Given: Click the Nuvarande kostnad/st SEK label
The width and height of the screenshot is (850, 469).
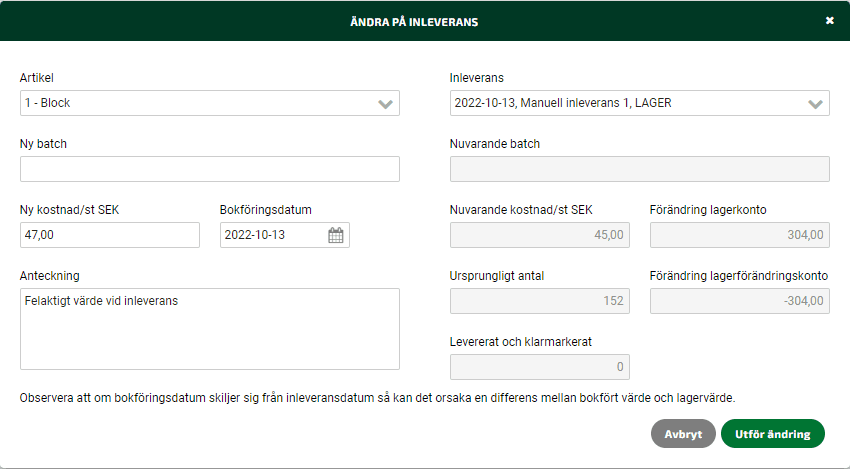Looking at the screenshot, I should coord(521,210).
